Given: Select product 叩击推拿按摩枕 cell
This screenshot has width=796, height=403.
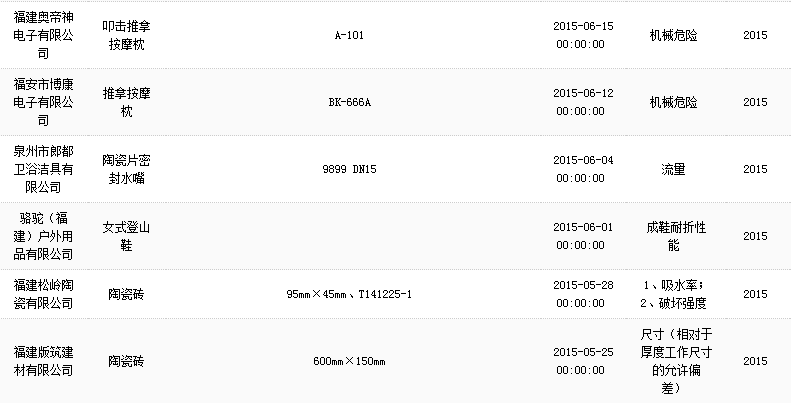Looking at the screenshot, I should pos(126,35).
